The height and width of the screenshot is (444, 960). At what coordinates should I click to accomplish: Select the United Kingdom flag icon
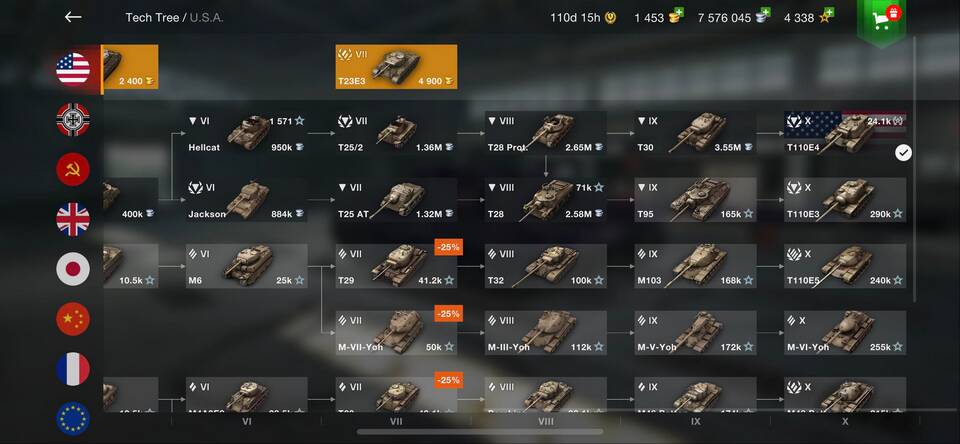coord(73,219)
